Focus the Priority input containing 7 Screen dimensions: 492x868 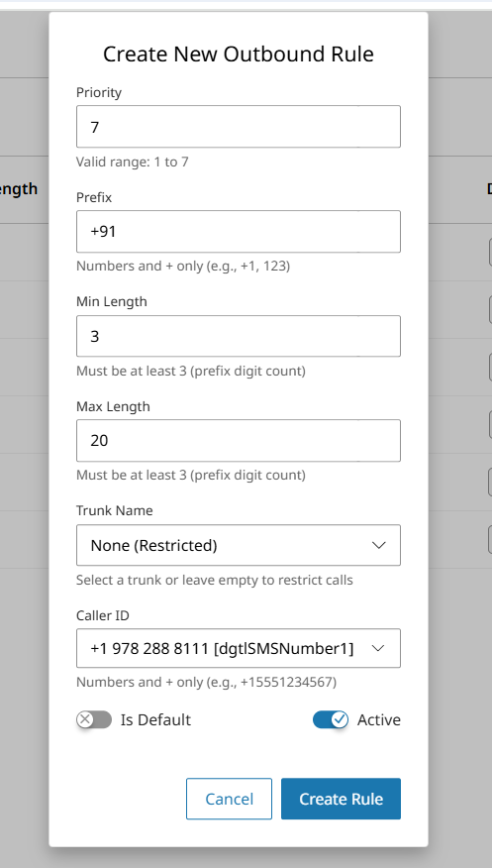[x=239, y=127]
